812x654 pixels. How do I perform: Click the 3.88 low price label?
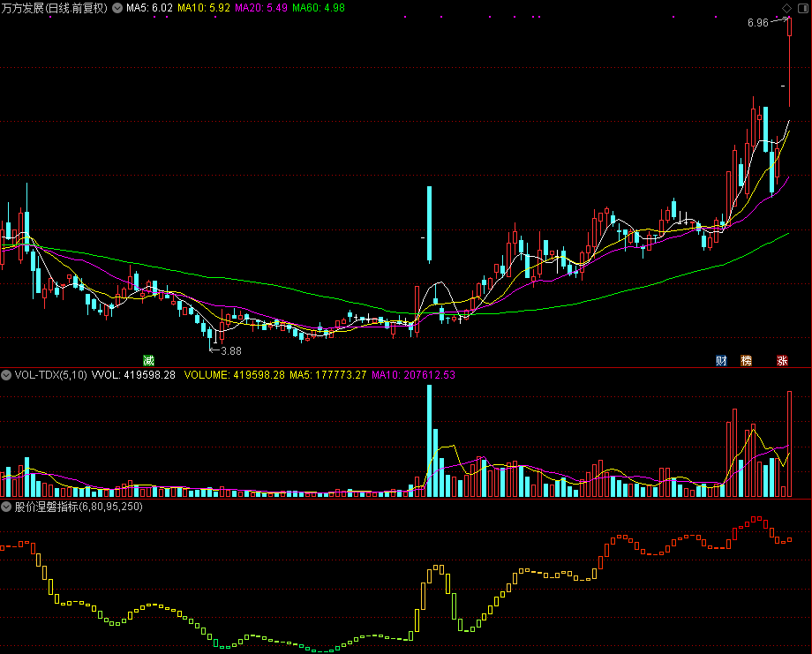click(231, 351)
